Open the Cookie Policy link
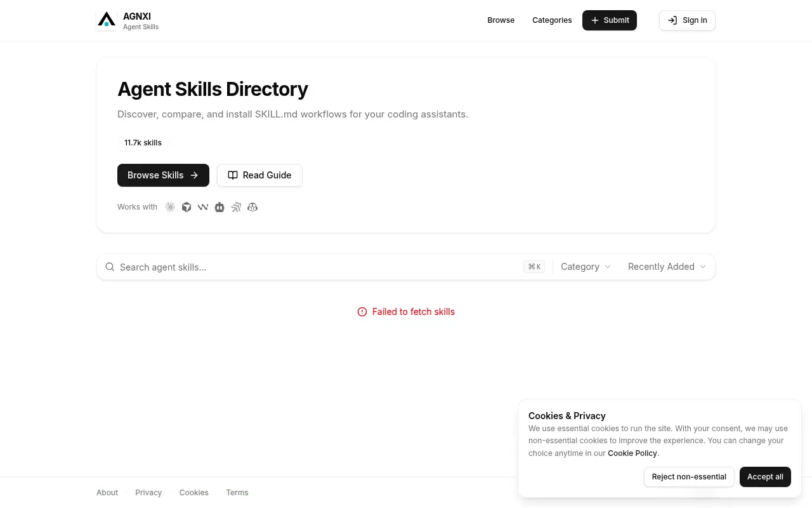The height and width of the screenshot is (508, 812). pyautogui.click(x=632, y=453)
